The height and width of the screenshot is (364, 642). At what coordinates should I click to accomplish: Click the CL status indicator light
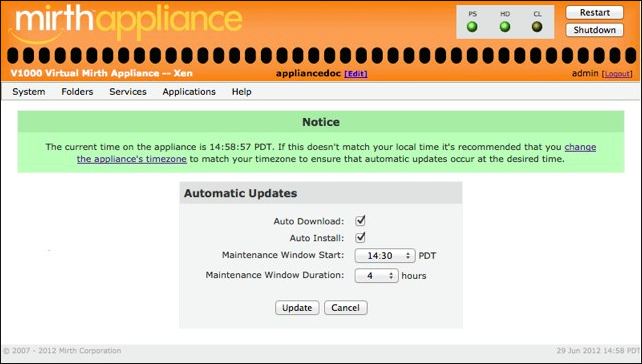pos(537,27)
